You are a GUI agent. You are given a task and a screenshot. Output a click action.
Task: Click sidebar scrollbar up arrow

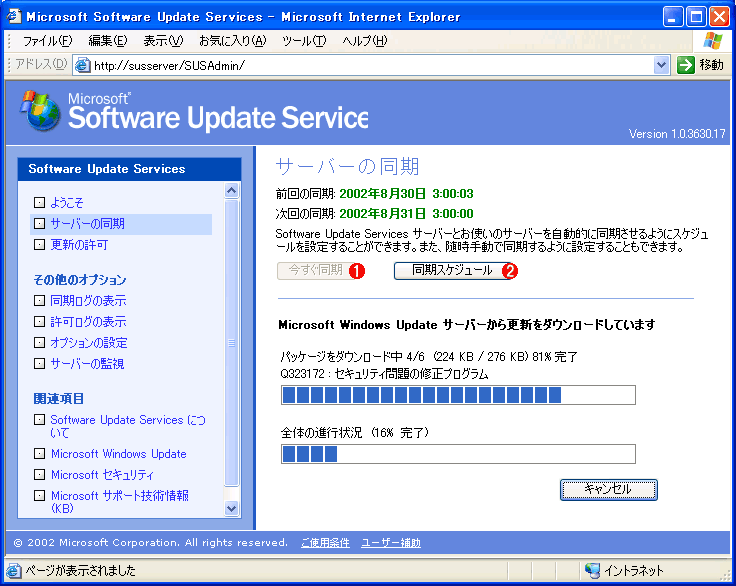[x=231, y=190]
